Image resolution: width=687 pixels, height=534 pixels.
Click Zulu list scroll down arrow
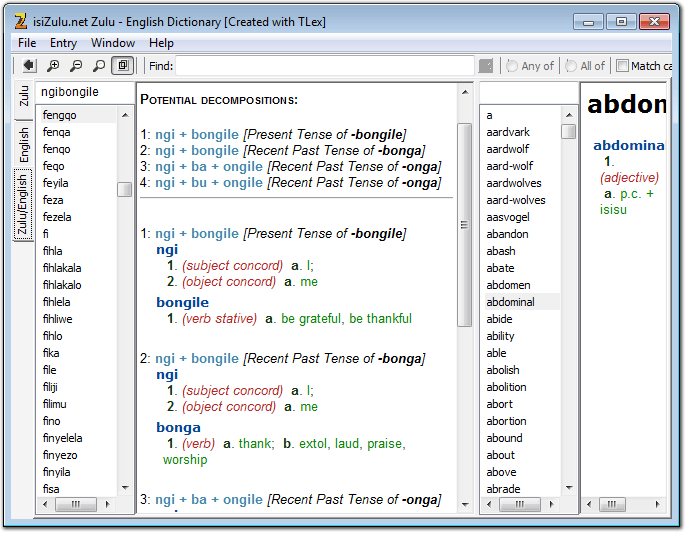125,488
